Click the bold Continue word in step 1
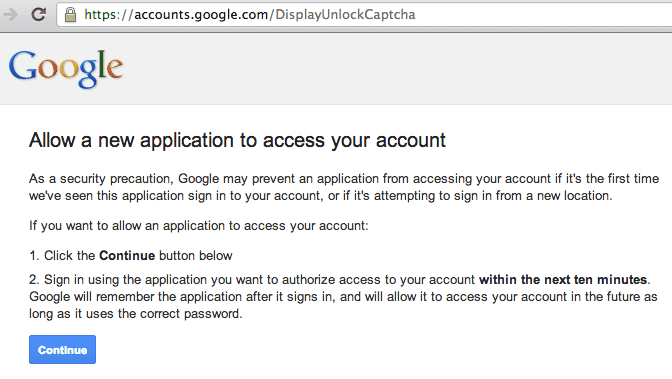672x379 pixels. [x=127, y=256]
